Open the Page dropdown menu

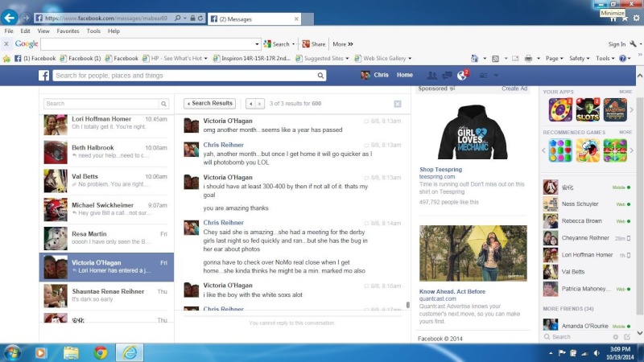click(x=554, y=58)
